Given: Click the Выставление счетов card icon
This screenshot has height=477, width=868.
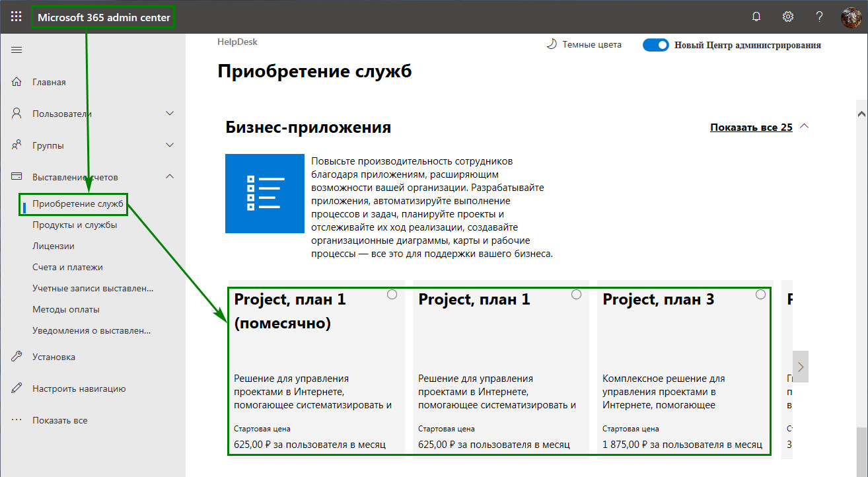Looking at the screenshot, I should coord(17,177).
